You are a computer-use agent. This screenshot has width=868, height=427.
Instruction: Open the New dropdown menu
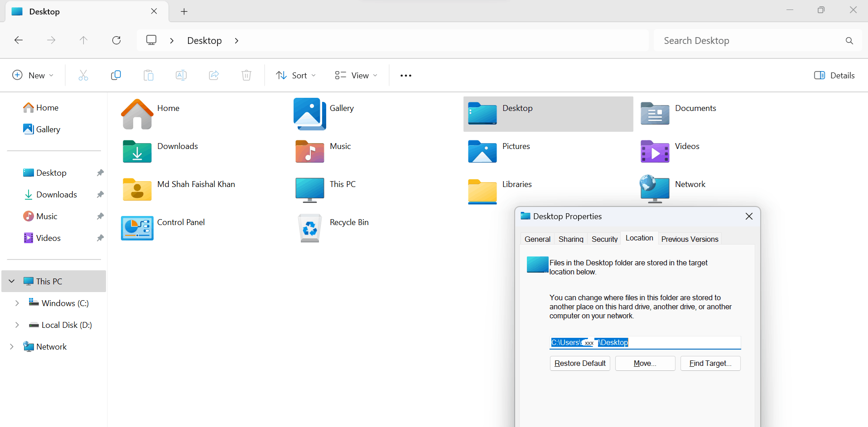[x=33, y=75]
